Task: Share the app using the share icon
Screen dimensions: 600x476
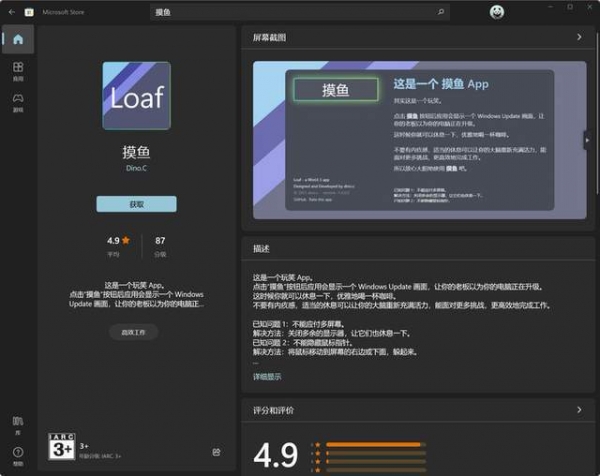Action: (x=217, y=452)
